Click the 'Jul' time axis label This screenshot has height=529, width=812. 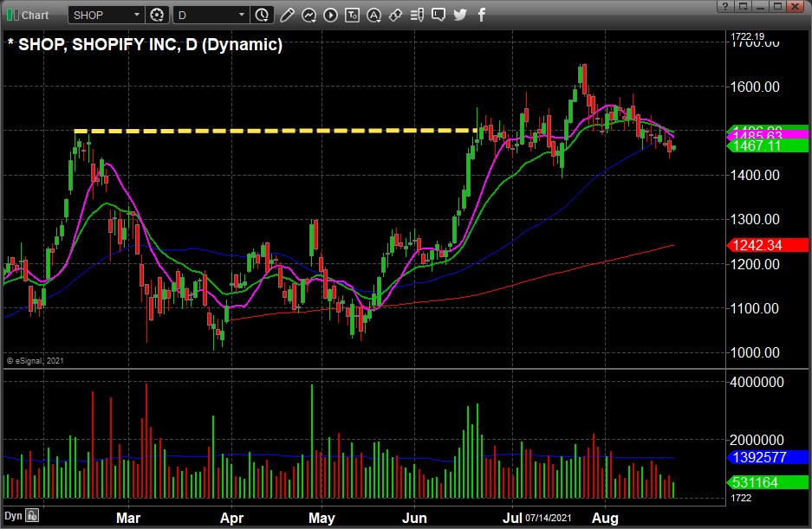coord(511,518)
